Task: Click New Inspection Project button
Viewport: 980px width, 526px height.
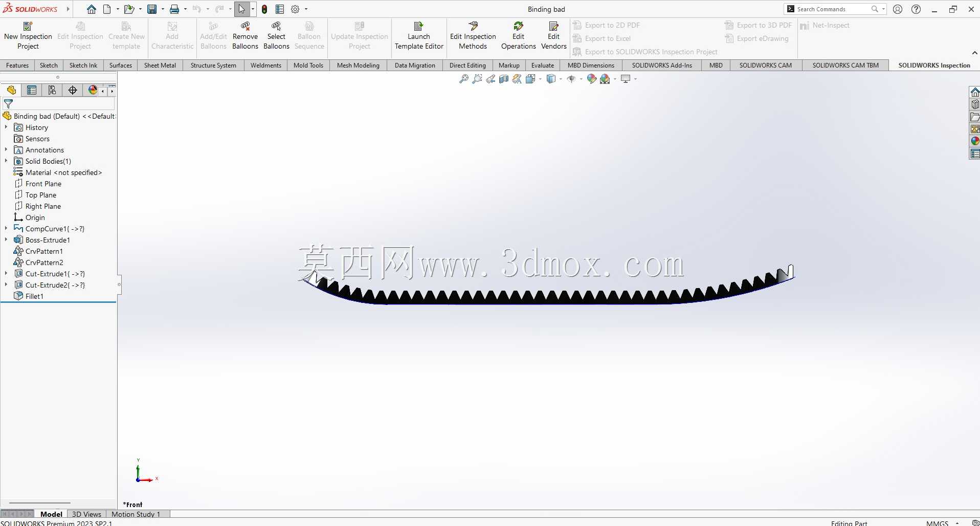Action: 28,36
